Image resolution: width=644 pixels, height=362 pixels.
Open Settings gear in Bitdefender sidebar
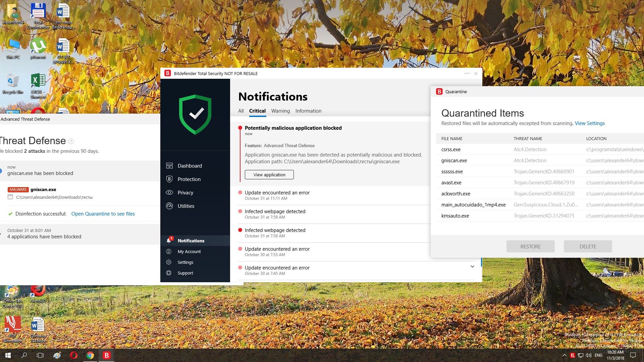point(169,262)
